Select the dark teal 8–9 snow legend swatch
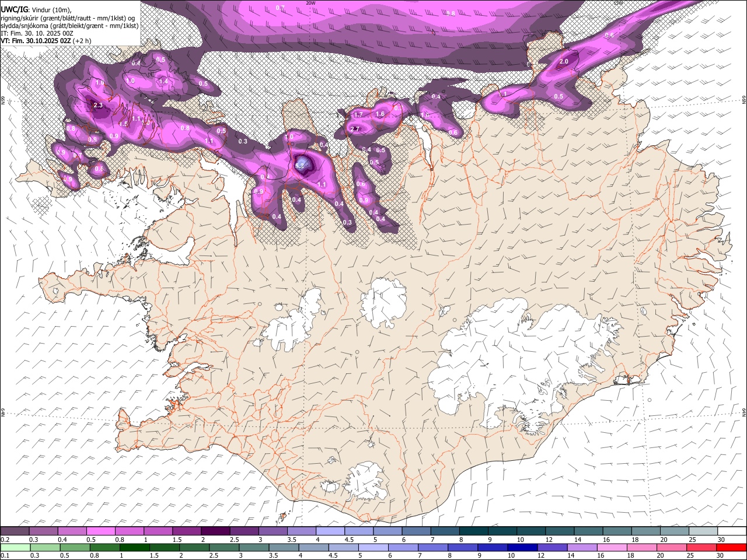747x560 pixels. point(474,531)
